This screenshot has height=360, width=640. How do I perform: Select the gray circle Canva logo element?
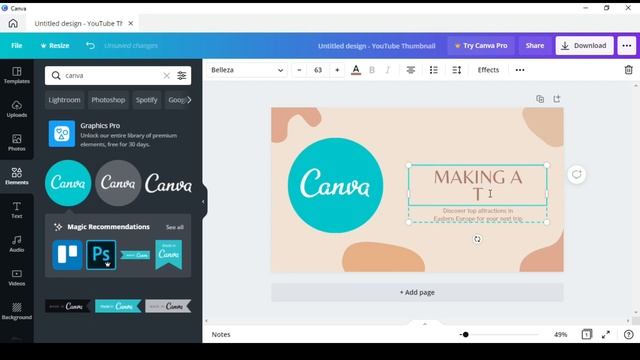(118, 183)
